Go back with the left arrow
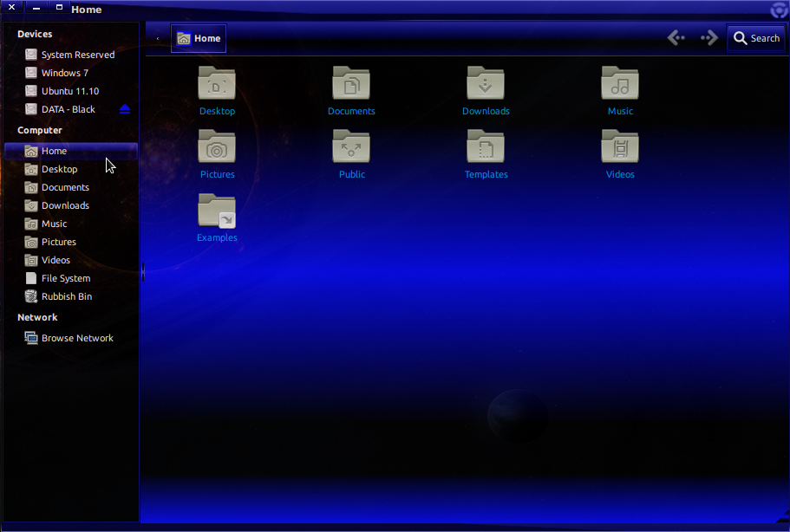790x532 pixels. click(x=676, y=38)
